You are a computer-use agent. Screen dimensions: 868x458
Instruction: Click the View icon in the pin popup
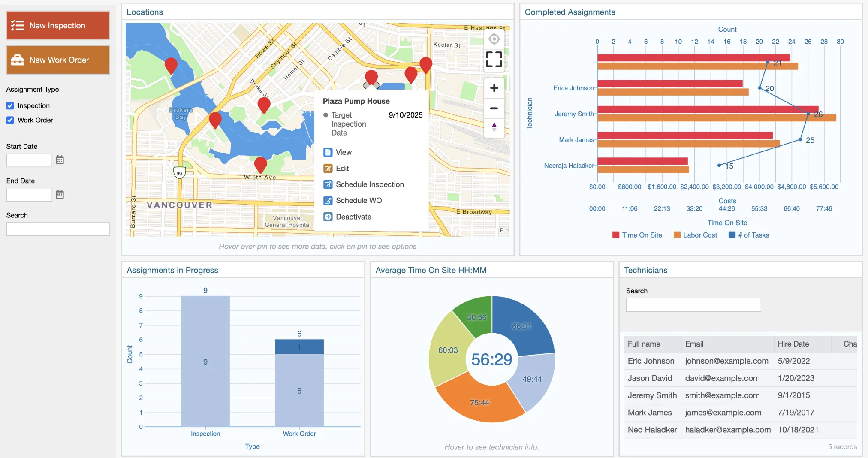328,152
